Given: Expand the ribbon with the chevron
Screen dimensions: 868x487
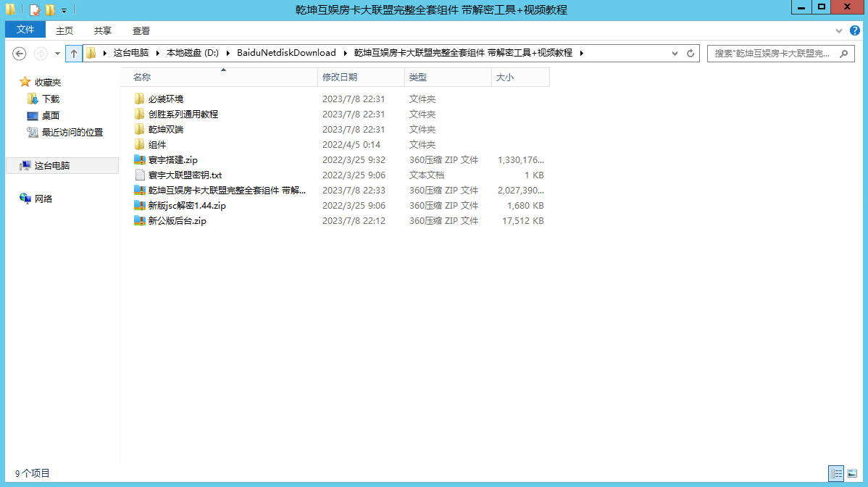Looking at the screenshot, I should (x=840, y=30).
